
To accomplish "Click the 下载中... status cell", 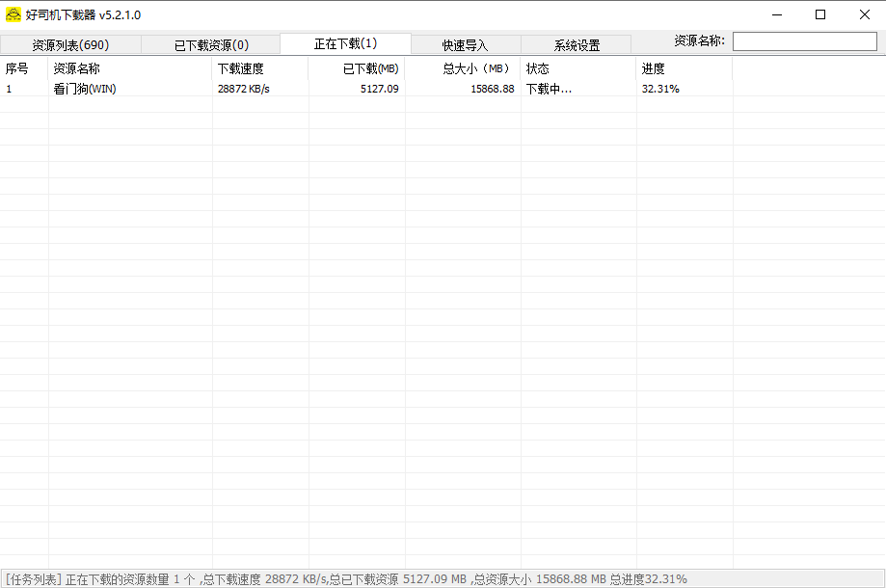I will (x=549, y=89).
